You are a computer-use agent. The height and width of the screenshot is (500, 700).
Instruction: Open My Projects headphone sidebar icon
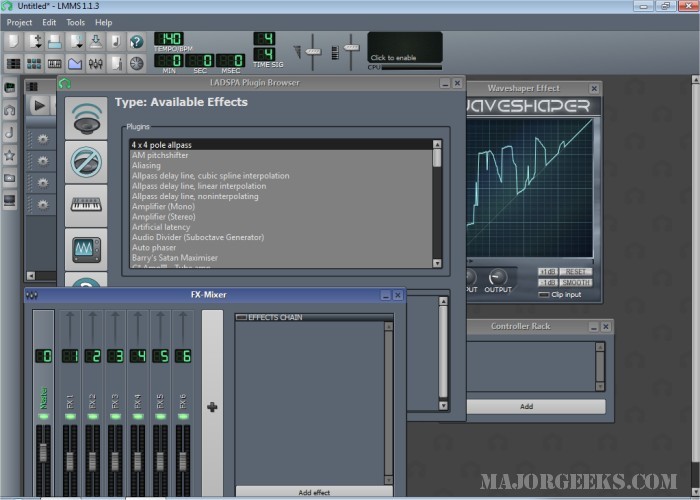(x=9, y=110)
